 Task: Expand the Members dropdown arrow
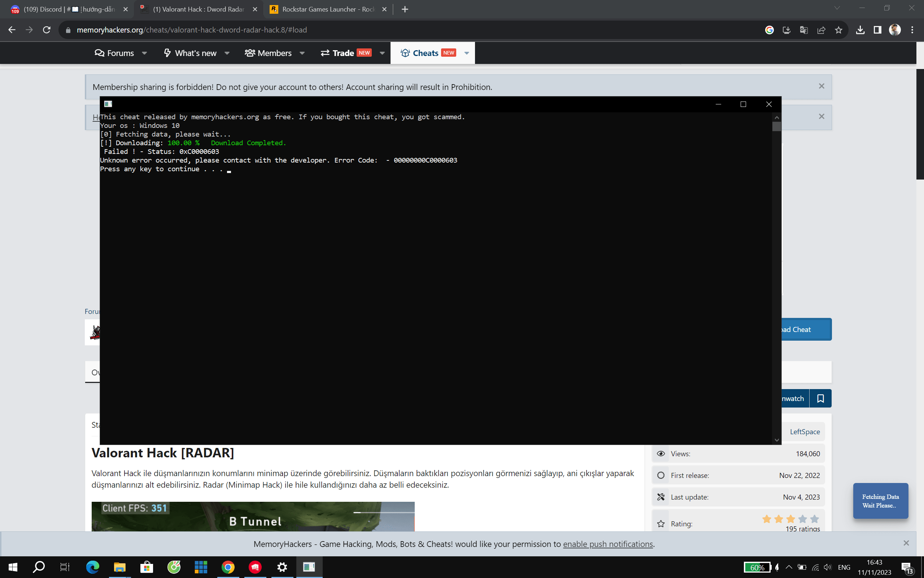point(302,53)
